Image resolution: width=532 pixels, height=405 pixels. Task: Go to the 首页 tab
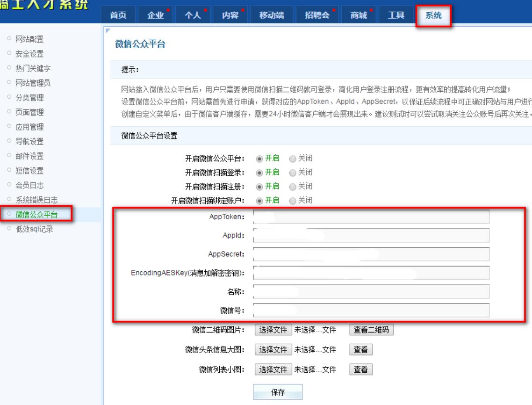click(117, 15)
